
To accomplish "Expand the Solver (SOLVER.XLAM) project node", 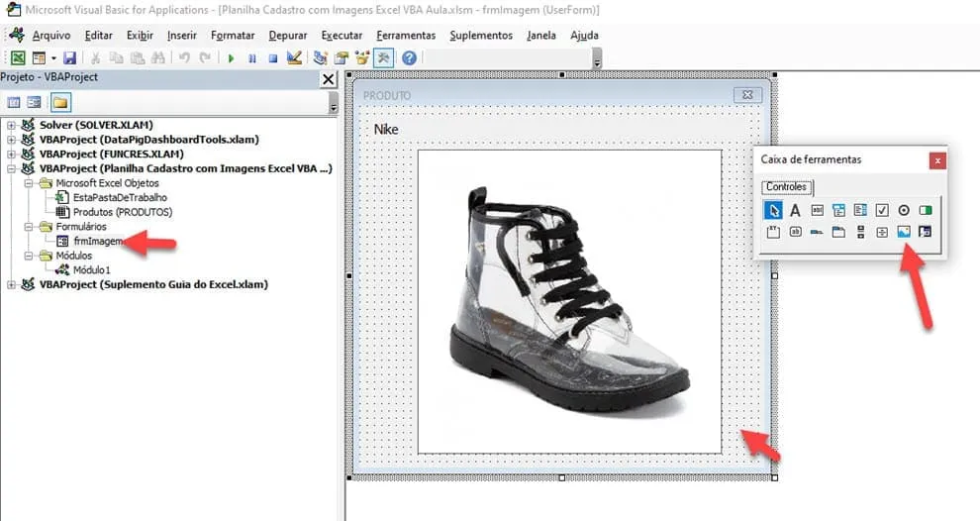I will (11, 125).
